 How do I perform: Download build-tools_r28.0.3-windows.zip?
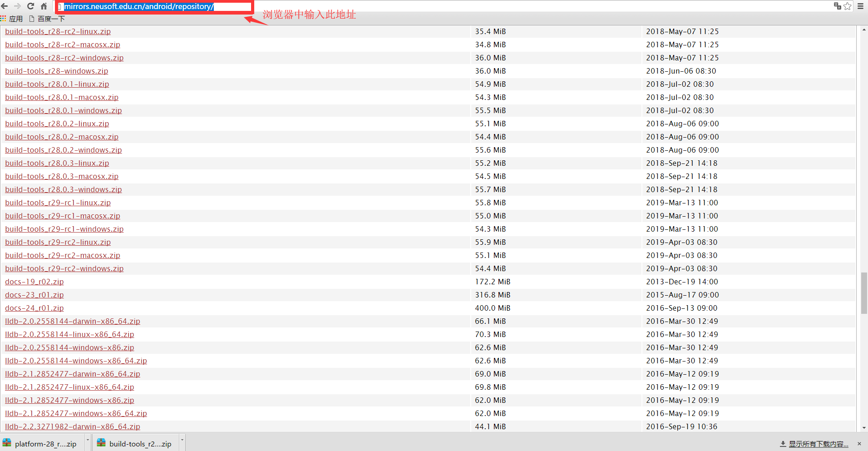pyautogui.click(x=63, y=189)
